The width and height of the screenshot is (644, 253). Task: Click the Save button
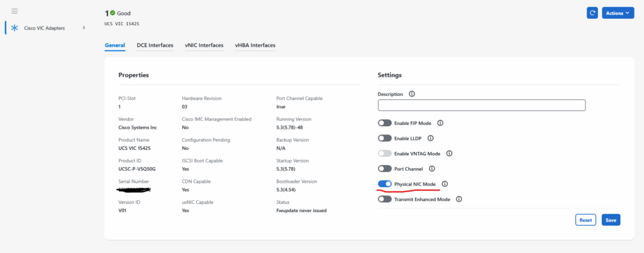click(x=611, y=220)
